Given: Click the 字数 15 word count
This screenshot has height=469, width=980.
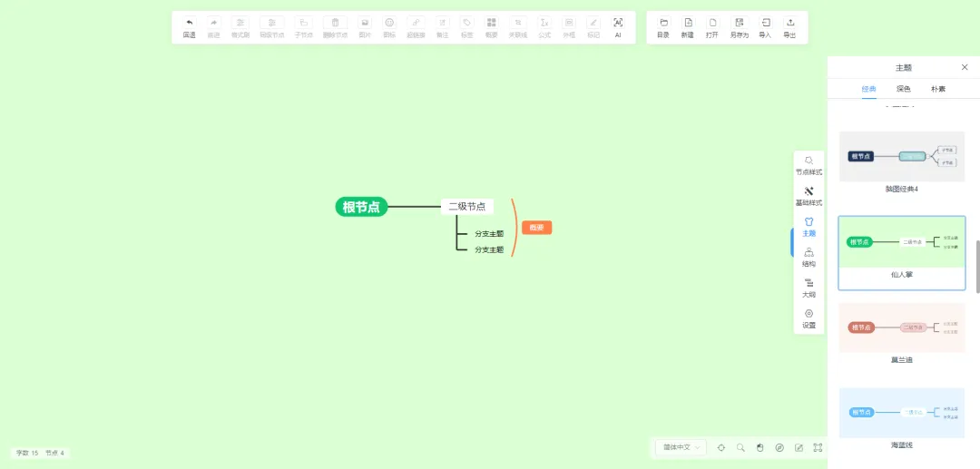Looking at the screenshot, I should coord(27,453).
